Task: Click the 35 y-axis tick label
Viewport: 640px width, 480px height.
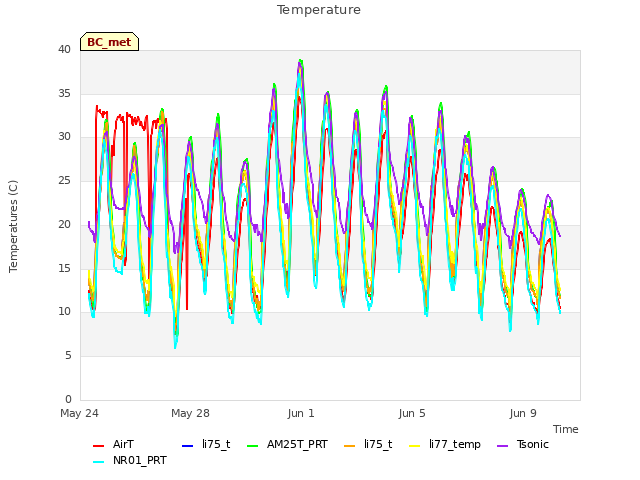Action: tap(64, 93)
